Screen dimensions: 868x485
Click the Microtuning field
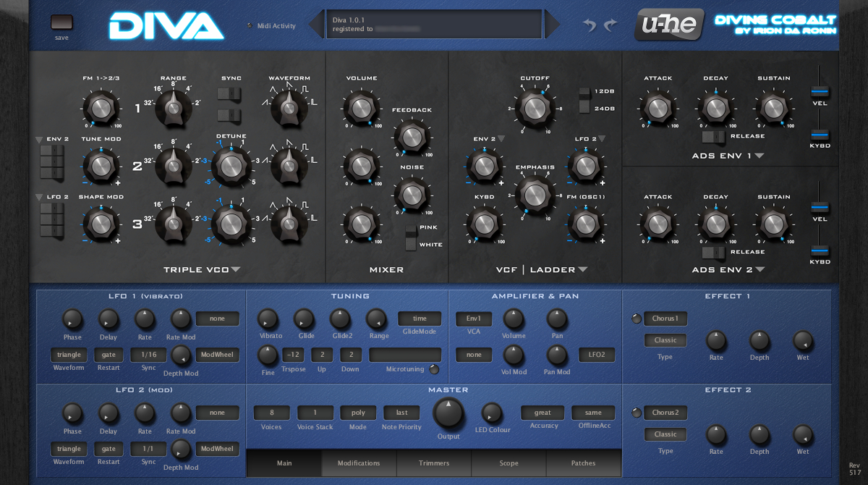point(405,355)
